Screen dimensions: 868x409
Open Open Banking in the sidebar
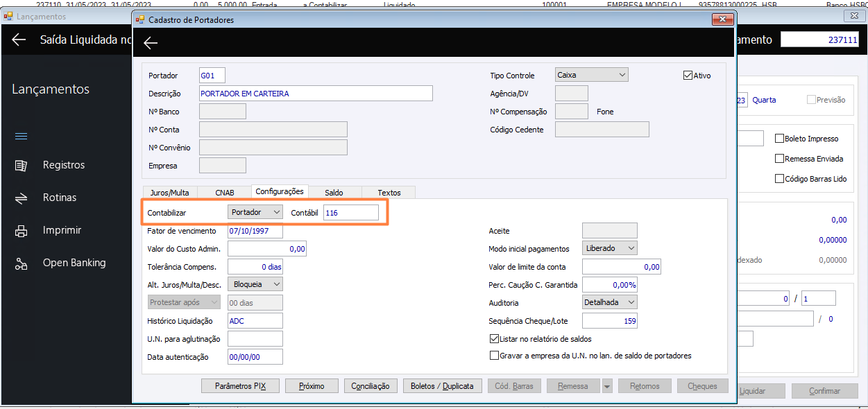coord(74,263)
